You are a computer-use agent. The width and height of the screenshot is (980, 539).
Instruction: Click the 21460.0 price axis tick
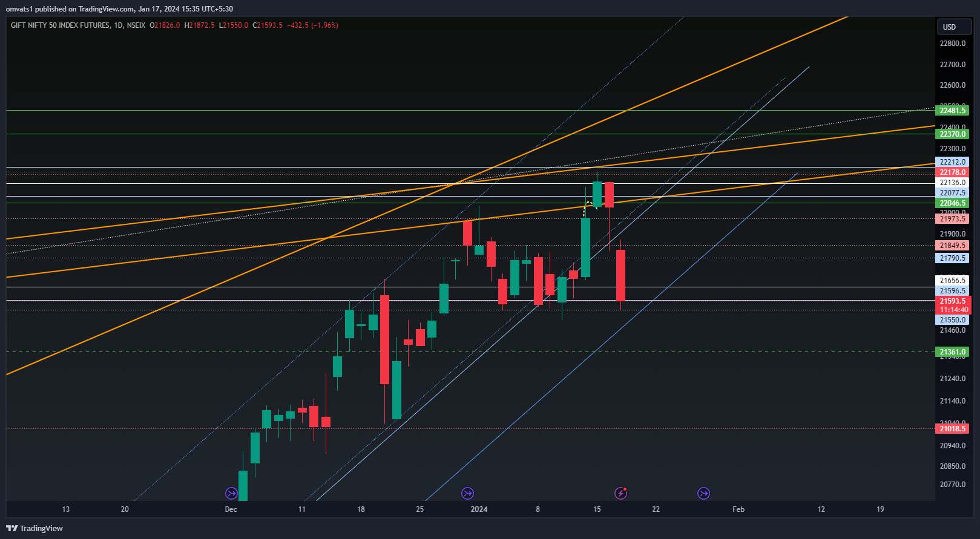click(x=952, y=330)
